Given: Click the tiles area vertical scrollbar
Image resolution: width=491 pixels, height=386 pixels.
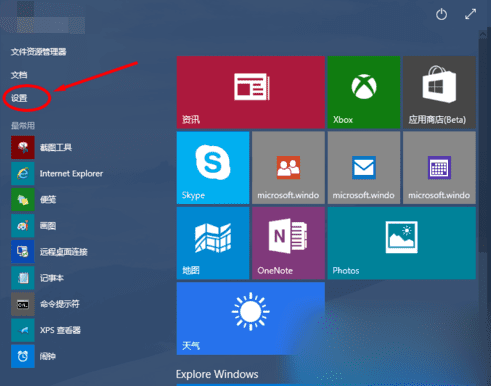Looking at the screenshot, I should pos(482,145).
